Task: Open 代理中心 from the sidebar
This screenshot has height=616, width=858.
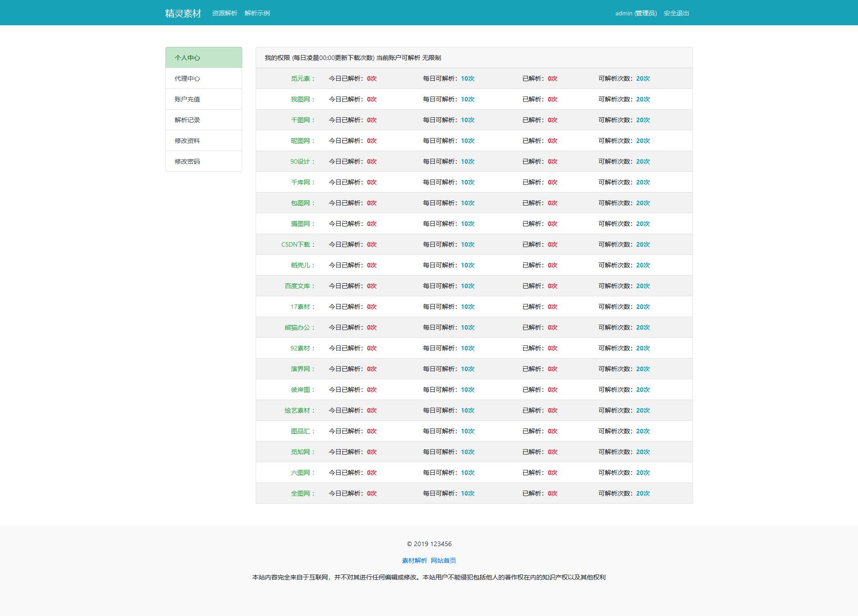Action: pos(203,78)
